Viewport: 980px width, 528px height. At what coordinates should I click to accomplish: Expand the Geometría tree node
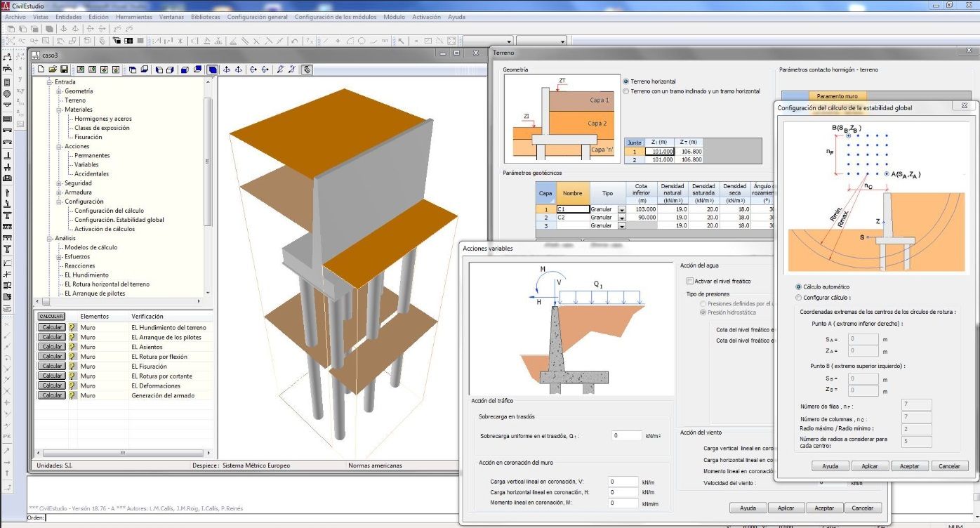tap(59, 91)
